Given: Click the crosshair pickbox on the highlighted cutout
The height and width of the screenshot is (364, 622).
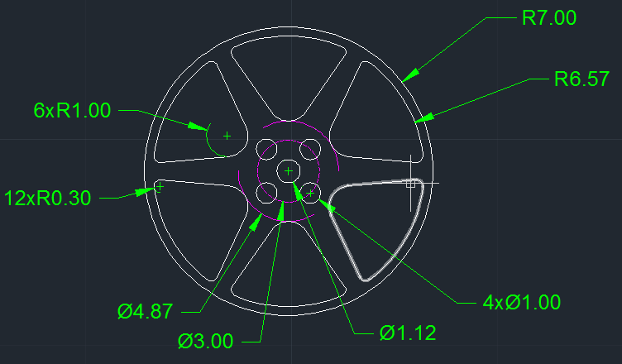Looking at the screenshot, I should coord(410,183).
